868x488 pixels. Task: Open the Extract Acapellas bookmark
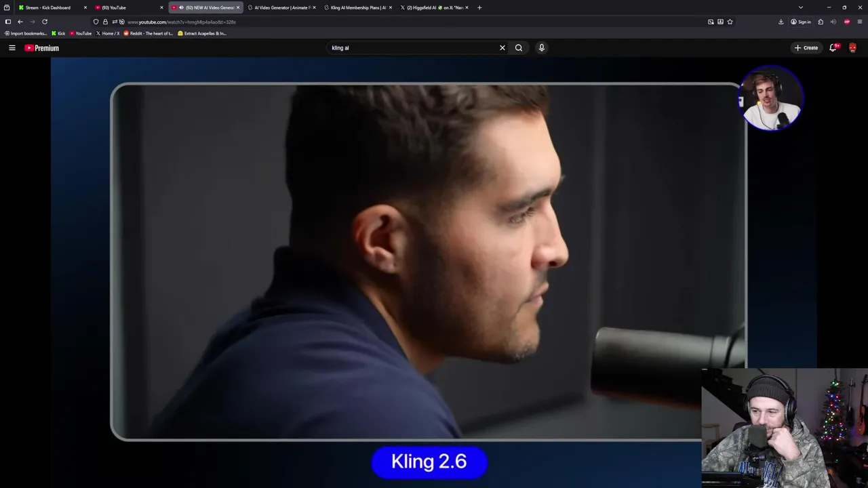coord(202,33)
